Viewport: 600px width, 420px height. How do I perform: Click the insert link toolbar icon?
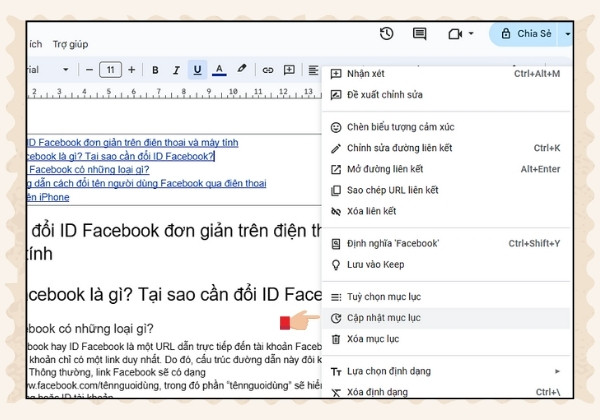pyautogui.click(x=268, y=70)
